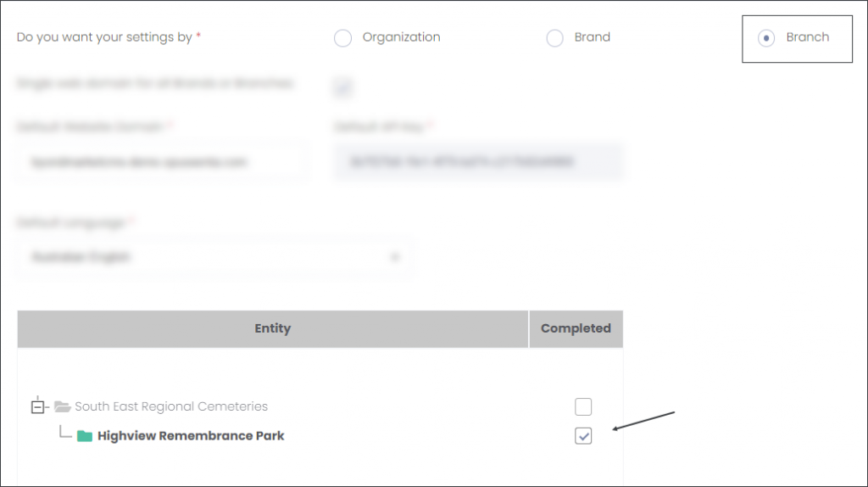868x487 pixels.
Task: Select the South East Regional Cemeteries entry
Action: pos(171,406)
